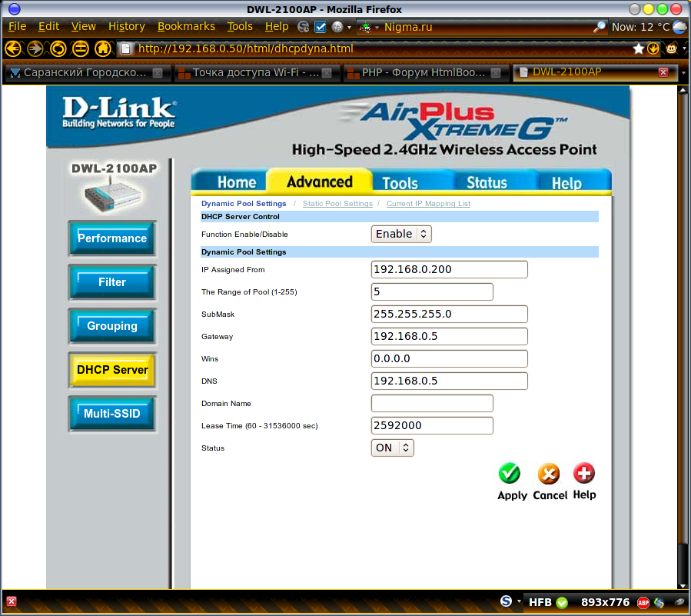Open the Performance section in the sidebar

point(112,238)
